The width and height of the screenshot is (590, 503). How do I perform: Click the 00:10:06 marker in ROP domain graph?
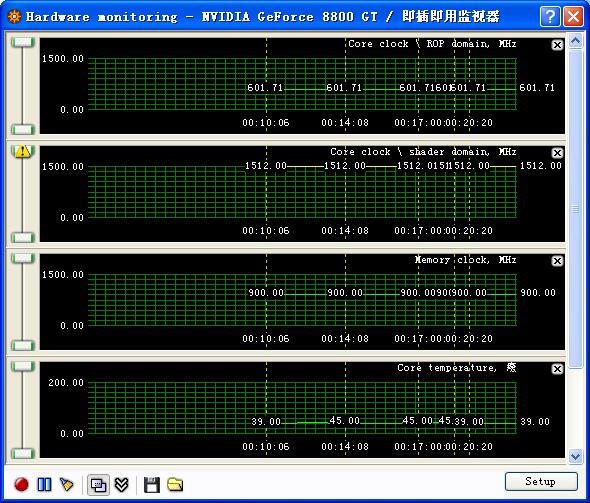pyautogui.click(x=266, y=123)
